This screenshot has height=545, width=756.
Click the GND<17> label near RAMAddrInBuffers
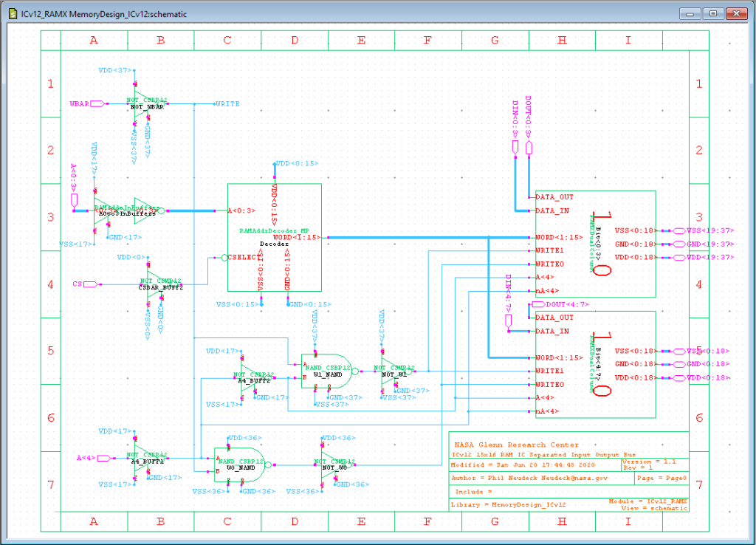pyautogui.click(x=126, y=237)
